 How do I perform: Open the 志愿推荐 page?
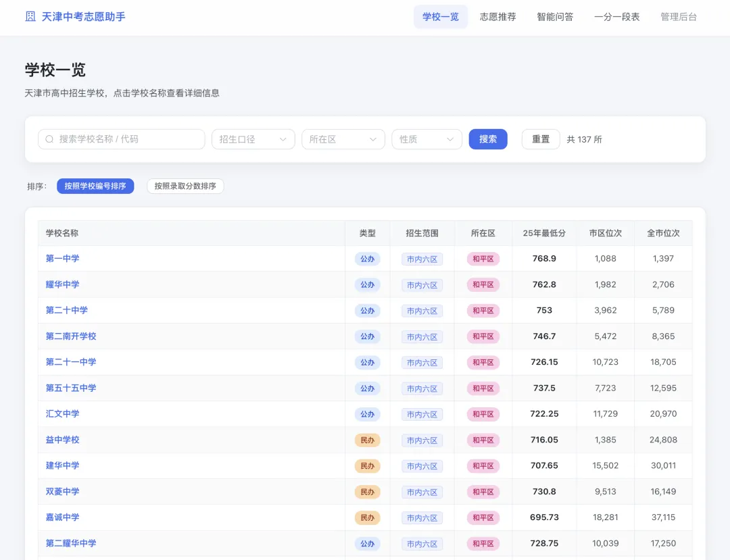pyautogui.click(x=497, y=17)
